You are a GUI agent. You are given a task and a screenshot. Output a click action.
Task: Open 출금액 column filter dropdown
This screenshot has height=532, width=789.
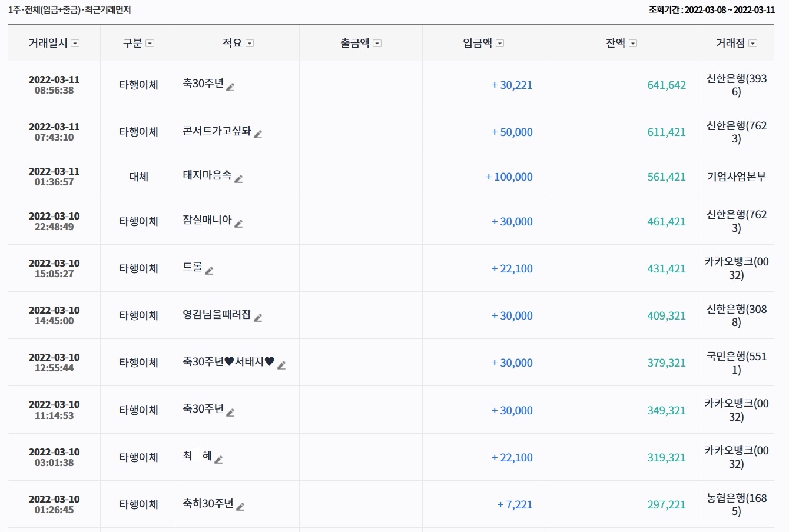[x=377, y=44]
